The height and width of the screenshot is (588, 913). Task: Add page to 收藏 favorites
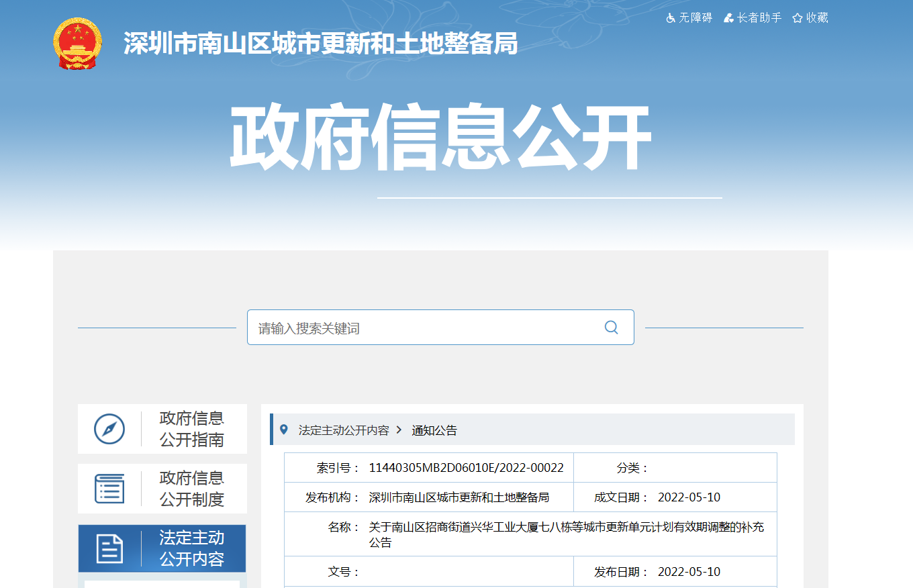point(817,18)
